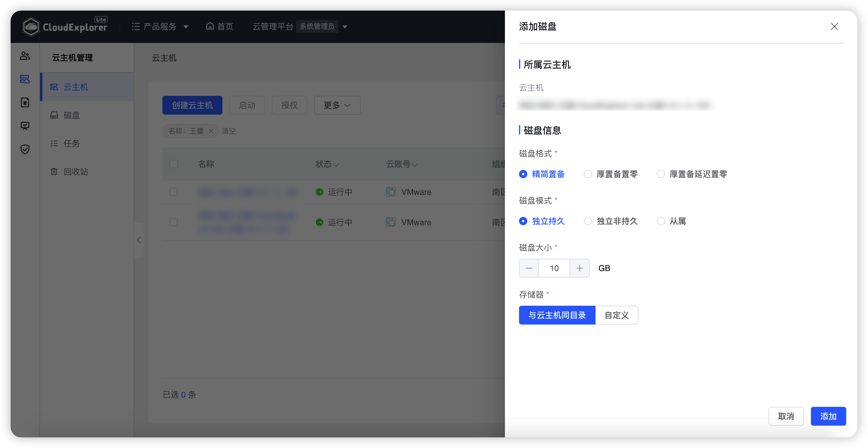Click running status icon in second row
868x448 pixels.
point(320,222)
